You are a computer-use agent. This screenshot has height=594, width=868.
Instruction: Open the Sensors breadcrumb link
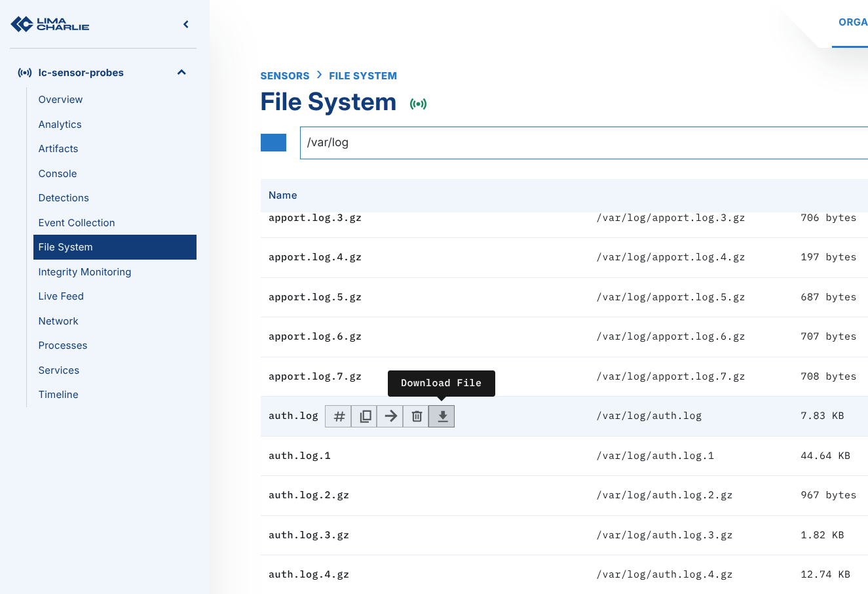(x=284, y=76)
